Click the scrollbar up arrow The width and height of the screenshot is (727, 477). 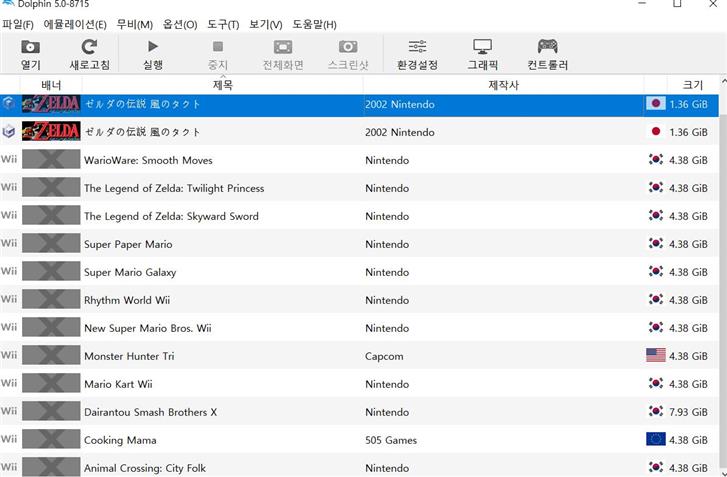(724, 82)
